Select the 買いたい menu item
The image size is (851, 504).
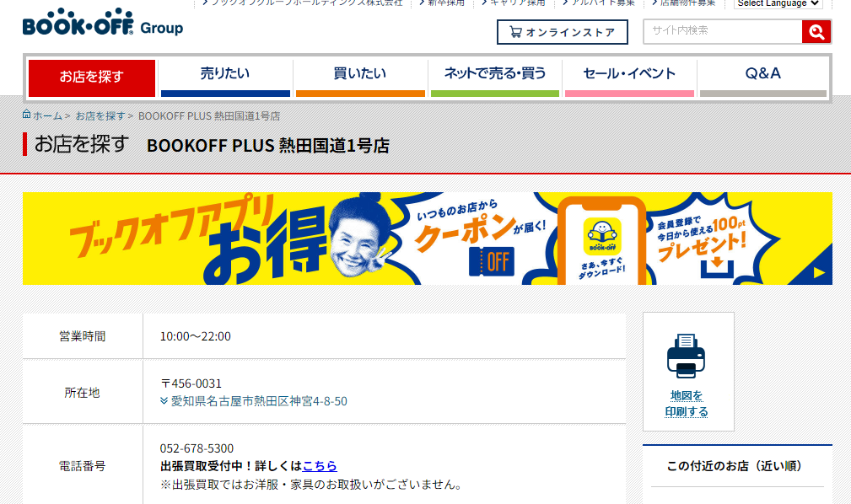click(x=360, y=74)
